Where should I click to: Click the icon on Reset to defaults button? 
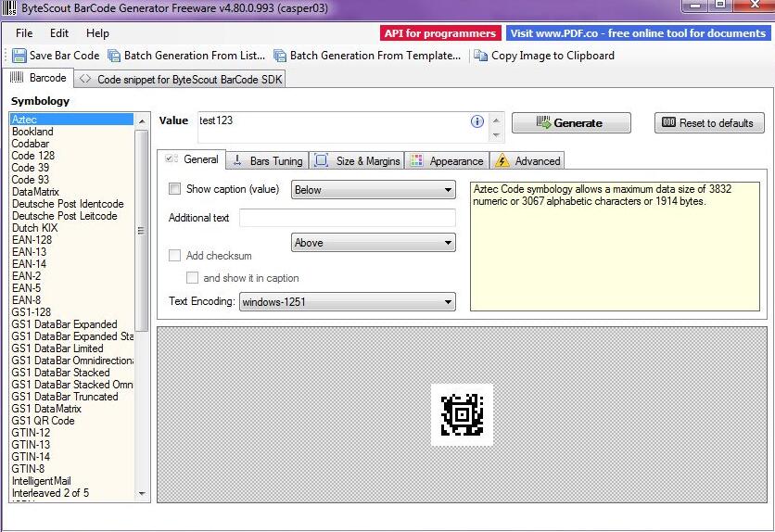pyautogui.click(x=668, y=122)
